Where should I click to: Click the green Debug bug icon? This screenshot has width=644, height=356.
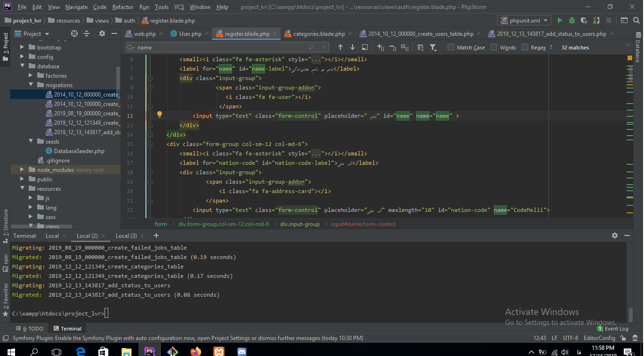pos(572,21)
